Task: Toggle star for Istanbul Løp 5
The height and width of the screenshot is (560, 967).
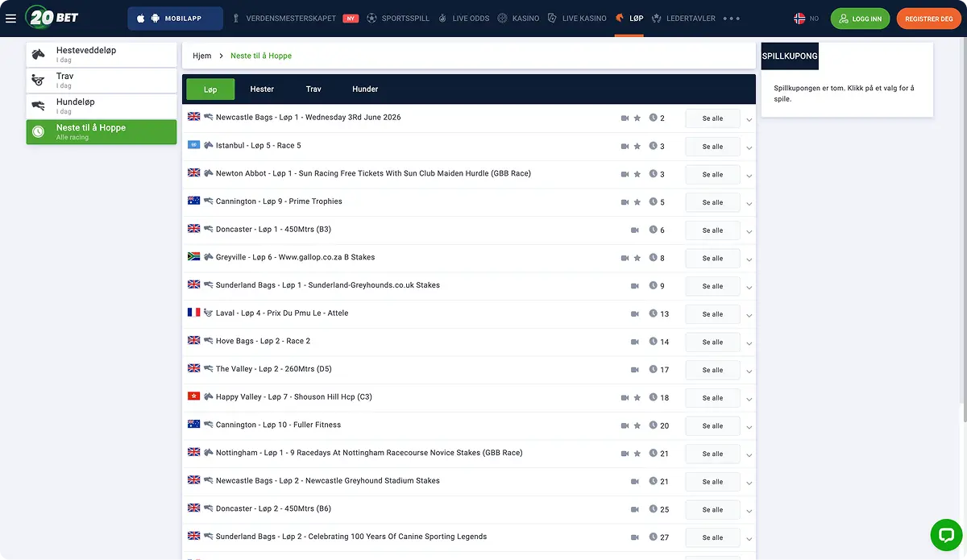Action: pyautogui.click(x=637, y=147)
